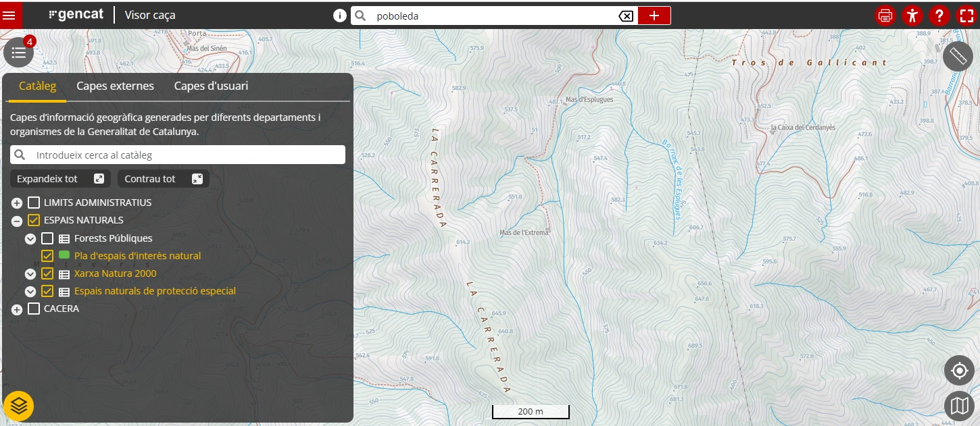Switch to the Capes d'usuari tab
Screen dimensions: 980x426
click(x=211, y=86)
